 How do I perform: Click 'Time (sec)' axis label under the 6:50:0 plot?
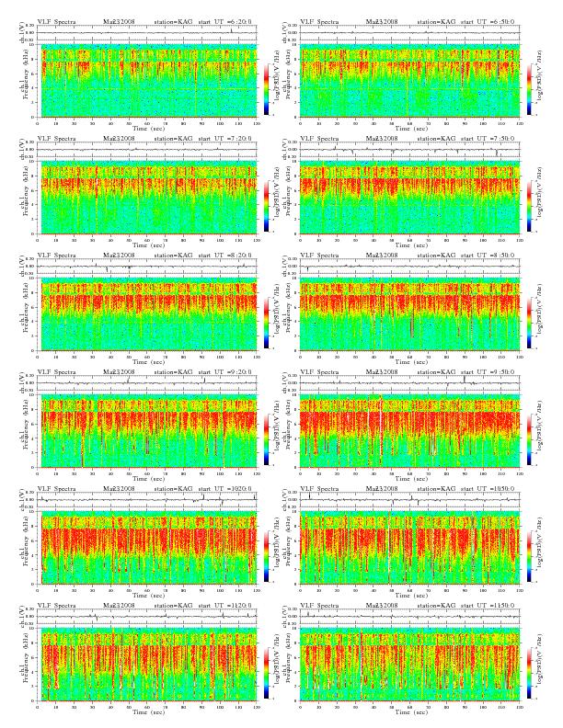(x=411, y=128)
